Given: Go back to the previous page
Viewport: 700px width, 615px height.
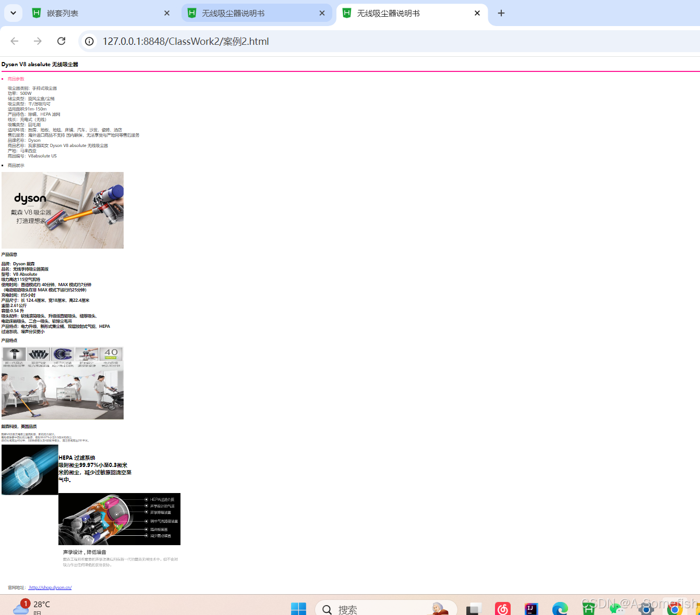Looking at the screenshot, I should click(x=15, y=41).
